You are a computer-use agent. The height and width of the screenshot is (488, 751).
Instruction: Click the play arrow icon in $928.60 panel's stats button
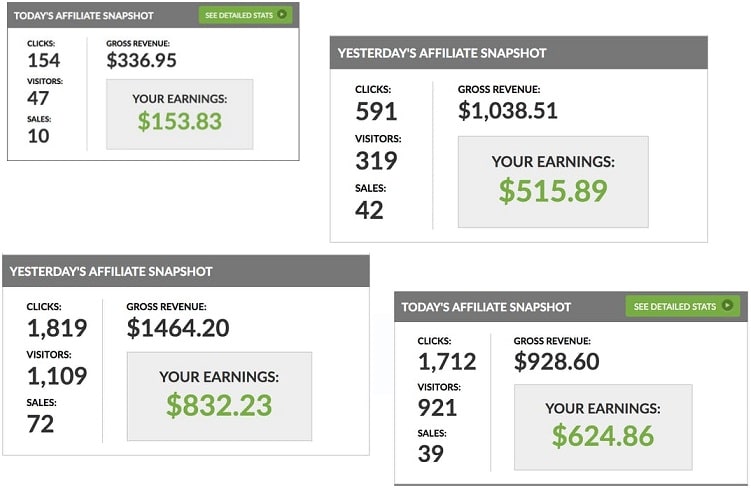click(728, 306)
